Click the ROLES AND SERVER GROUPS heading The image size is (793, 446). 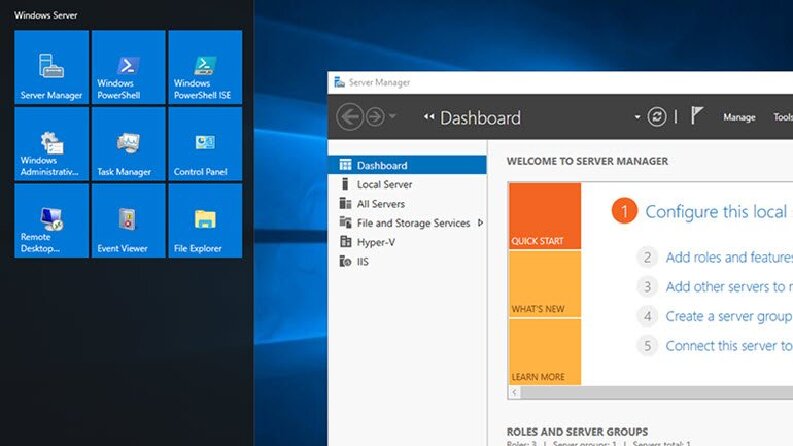[577, 432]
